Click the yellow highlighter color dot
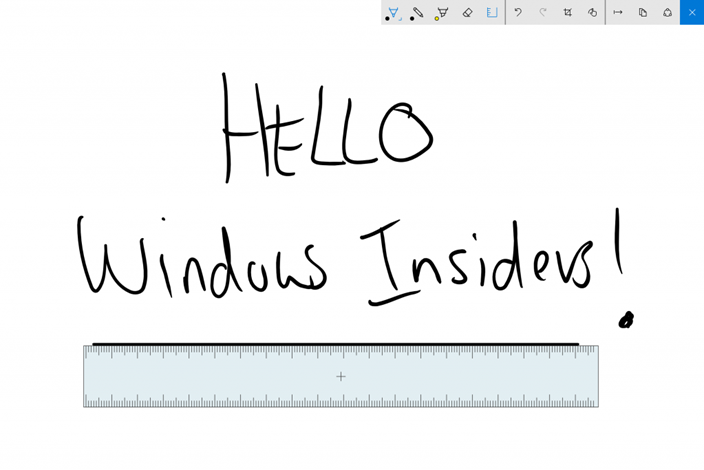Image resolution: width=704 pixels, height=470 pixels. [436, 19]
